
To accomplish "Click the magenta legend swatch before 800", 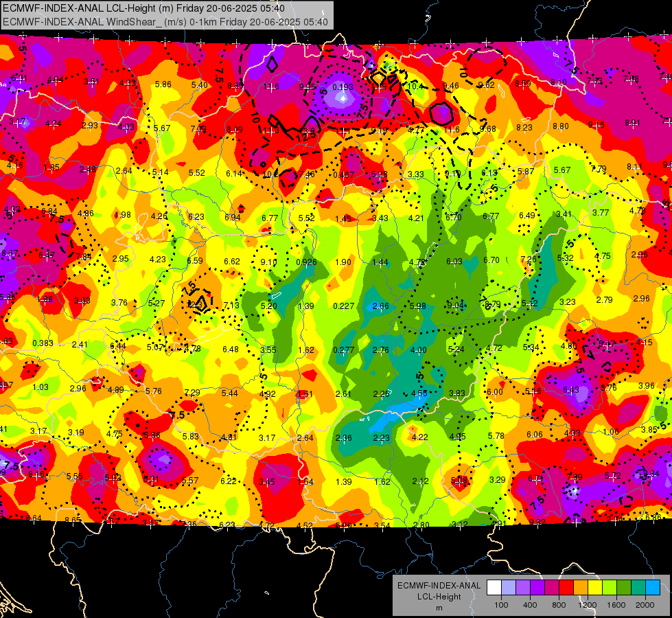I will tap(552, 588).
